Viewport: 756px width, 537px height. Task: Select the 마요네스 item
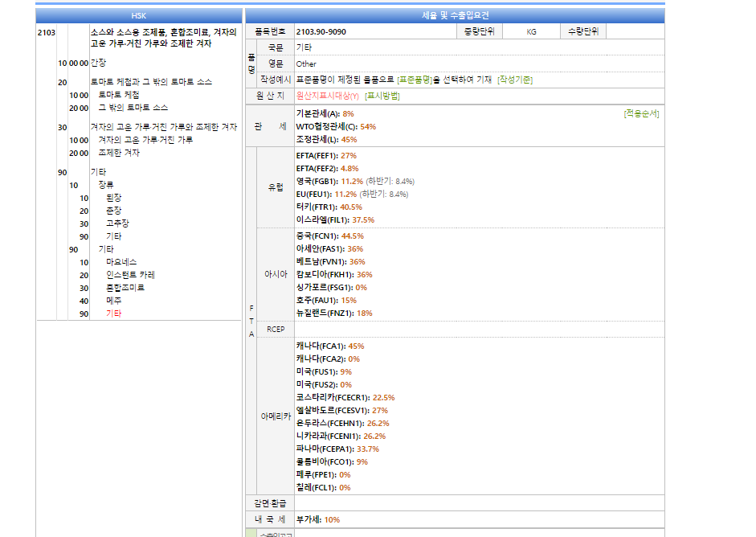(121, 262)
